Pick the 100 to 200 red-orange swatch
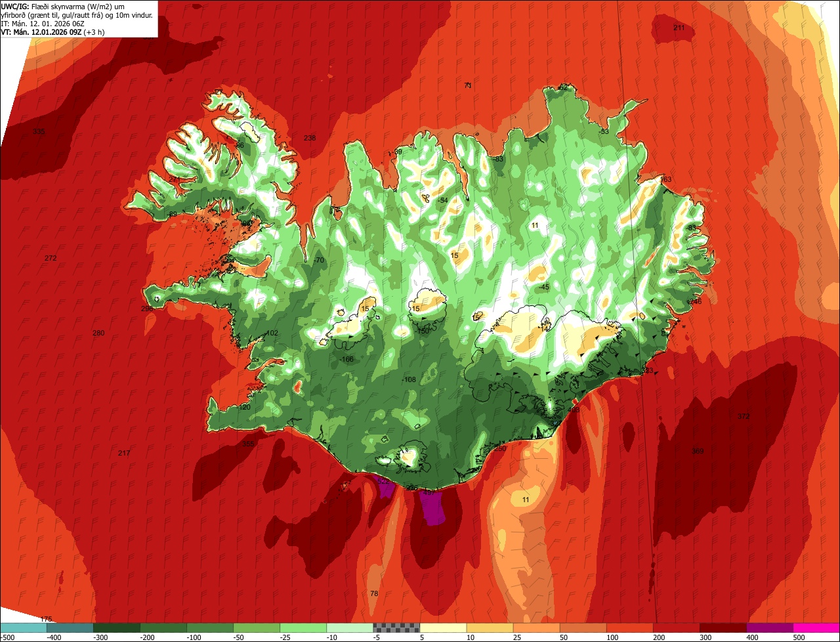The image size is (840, 642). [629, 628]
